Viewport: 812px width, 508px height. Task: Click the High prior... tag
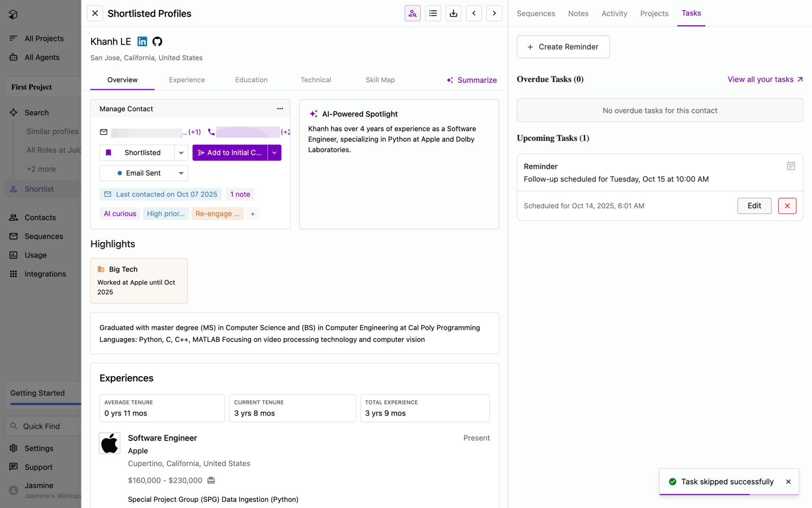pos(166,214)
